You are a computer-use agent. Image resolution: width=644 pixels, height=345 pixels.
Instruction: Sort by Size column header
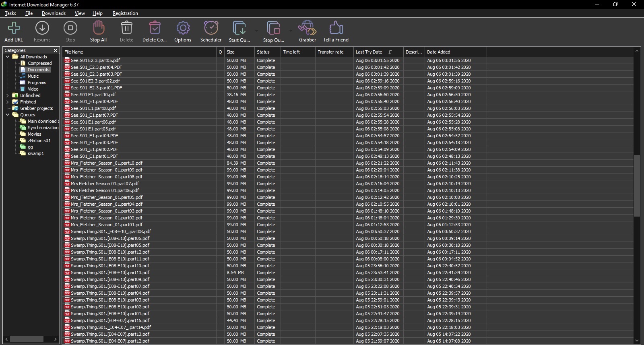pos(239,52)
